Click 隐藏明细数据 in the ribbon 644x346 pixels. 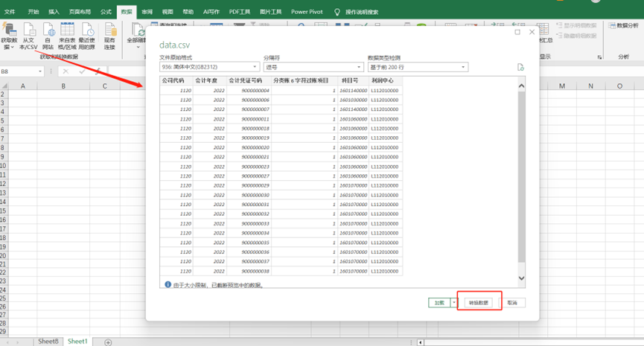576,36
